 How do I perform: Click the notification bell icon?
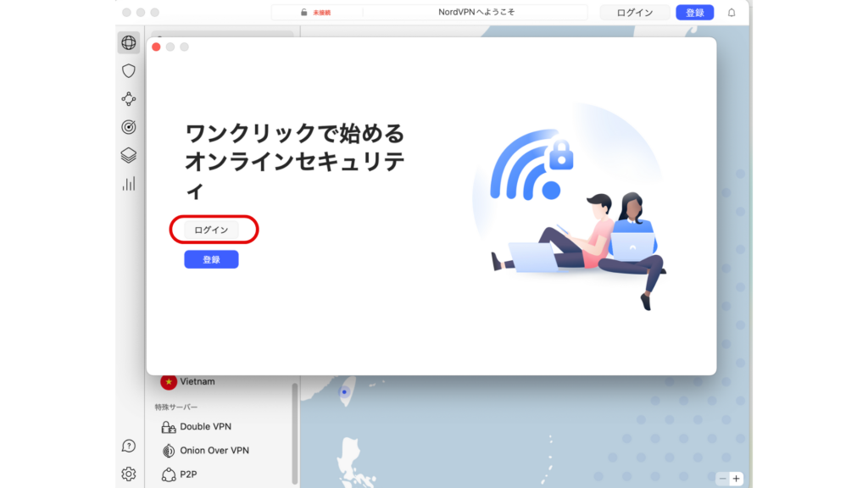click(x=732, y=13)
